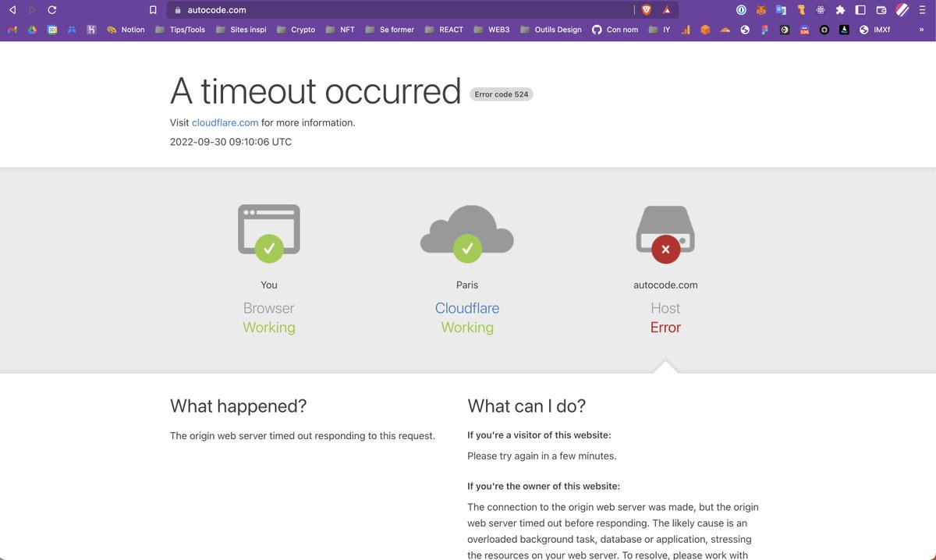The width and height of the screenshot is (936, 560).
Task: Open the Gmail bookmark
Action: (12, 30)
